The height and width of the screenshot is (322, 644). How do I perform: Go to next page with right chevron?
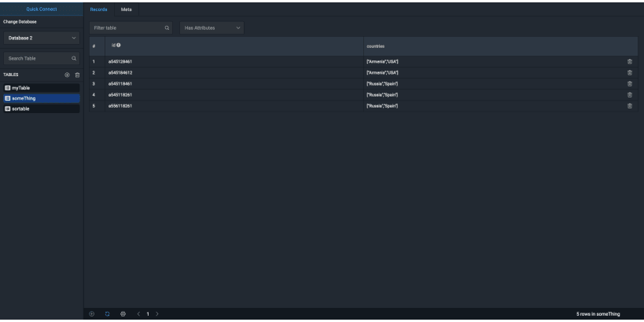157,314
